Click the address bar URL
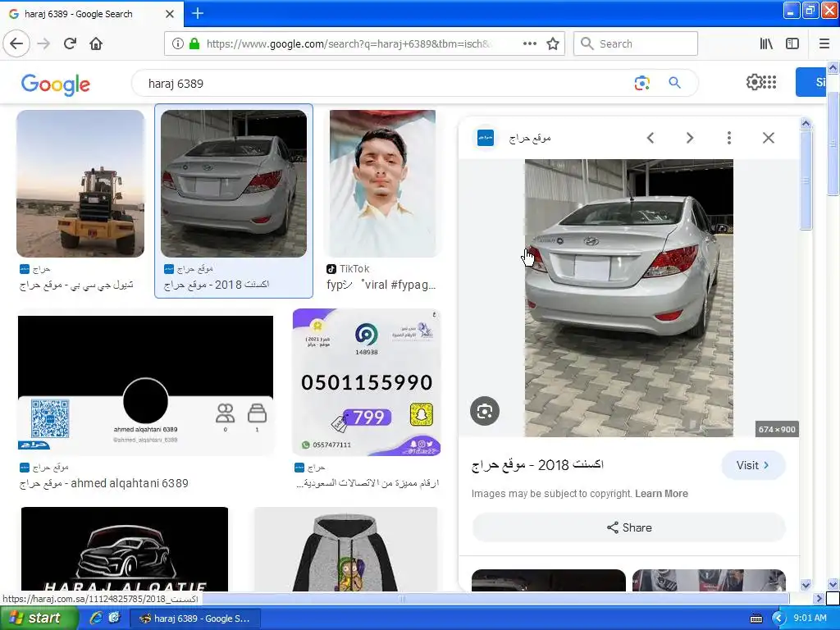 click(x=348, y=44)
